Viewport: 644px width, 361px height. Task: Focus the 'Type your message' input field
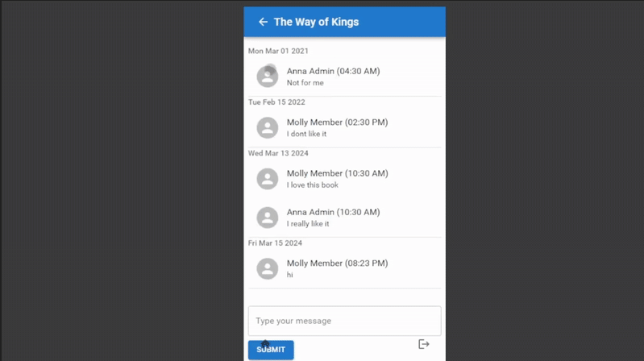pos(344,321)
